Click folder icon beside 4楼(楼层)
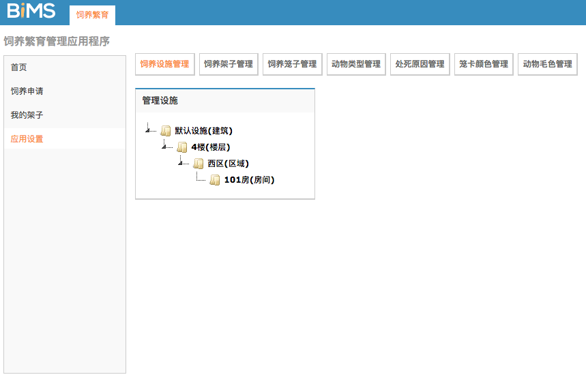 182,147
